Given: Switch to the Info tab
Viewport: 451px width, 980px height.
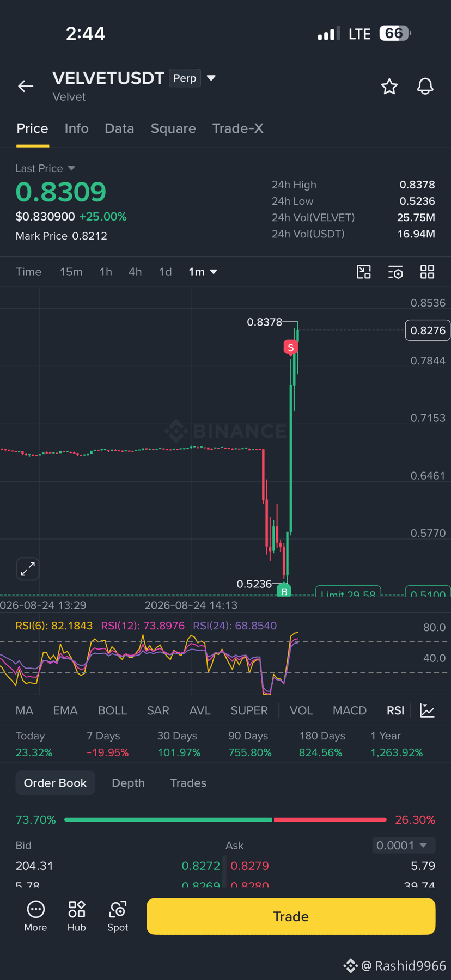Looking at the screenshot, I should coord(76,128).
